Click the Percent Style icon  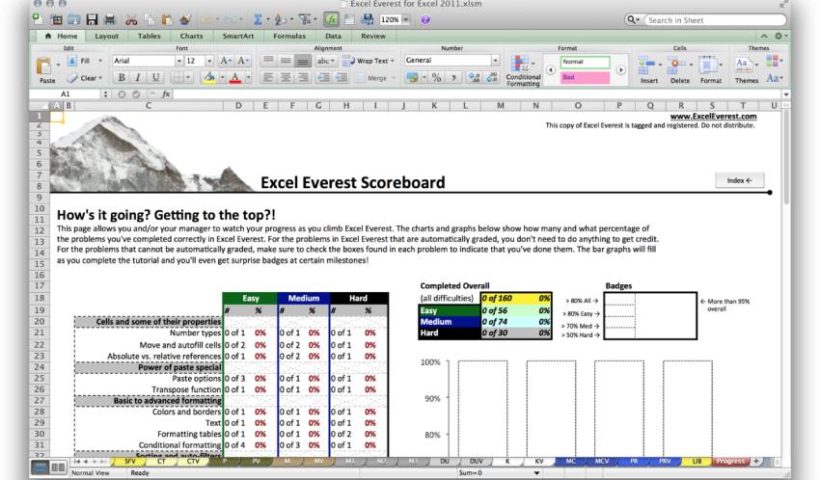point(437,77)
